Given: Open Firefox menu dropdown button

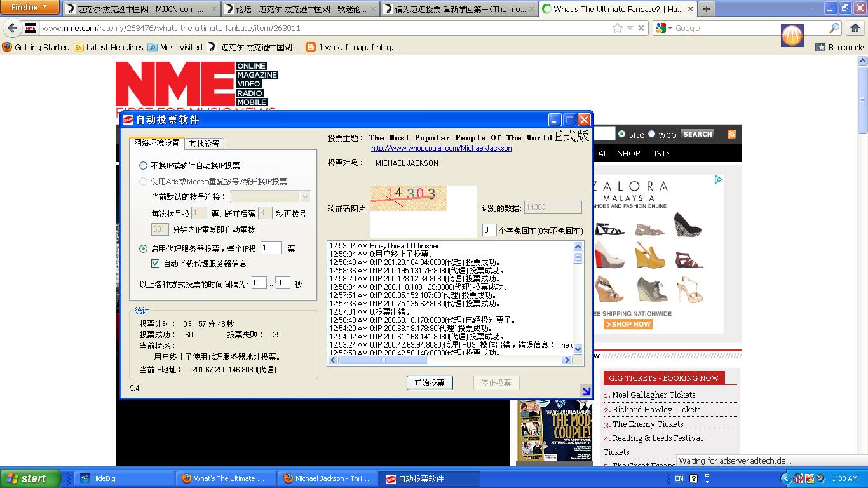Looking at the screenshot, I should pos(30,8).
